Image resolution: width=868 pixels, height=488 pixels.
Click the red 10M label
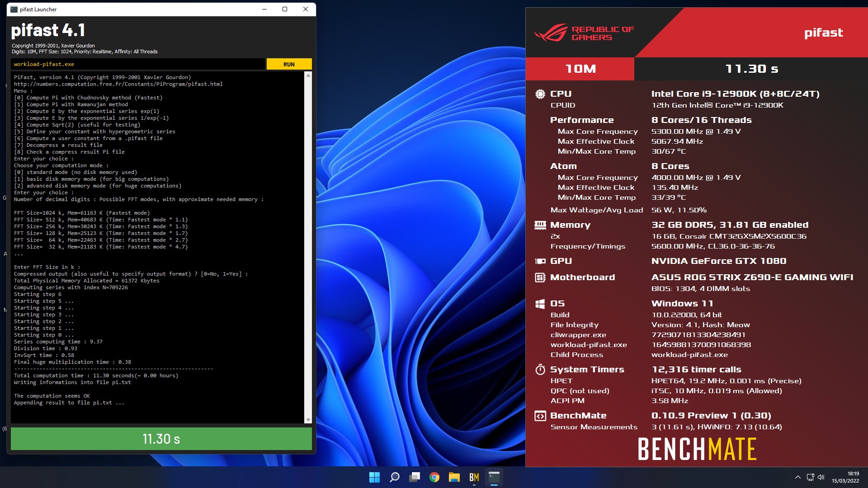(580, 69)
